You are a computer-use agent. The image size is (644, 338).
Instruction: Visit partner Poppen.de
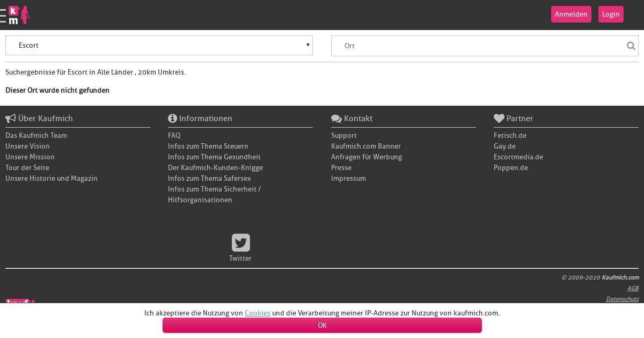coord(511,167)
